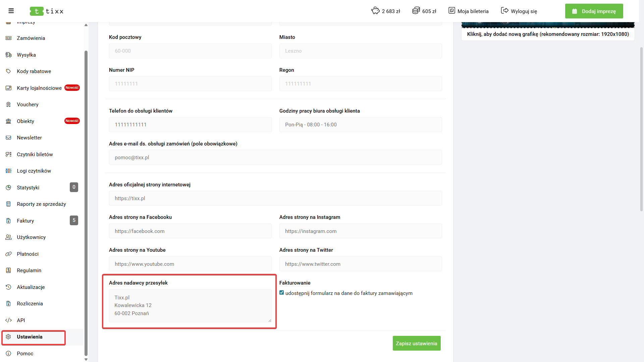
Task: Open Faktury sidebar item
Action: tap(25, 221)
